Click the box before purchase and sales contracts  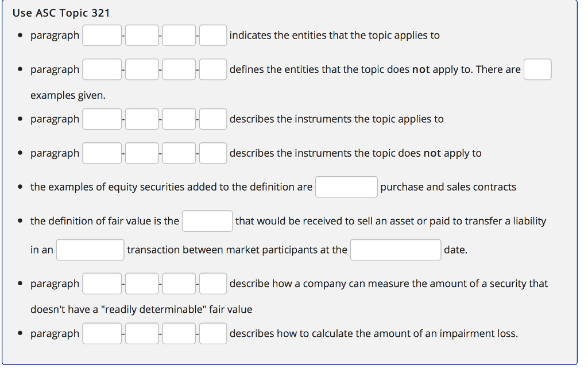[x=346, y=187]
